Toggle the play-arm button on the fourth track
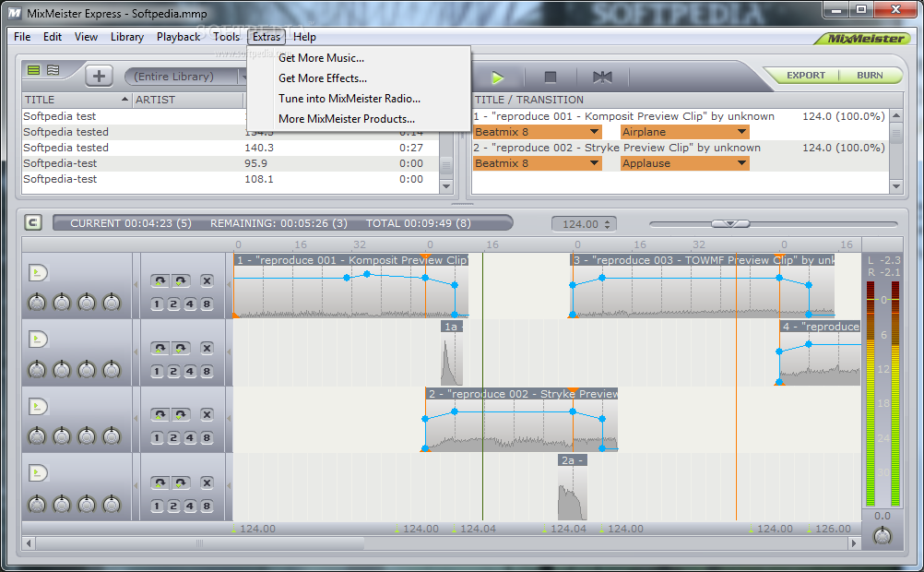This screenshot has width=924, height=572. click(38, 473)
